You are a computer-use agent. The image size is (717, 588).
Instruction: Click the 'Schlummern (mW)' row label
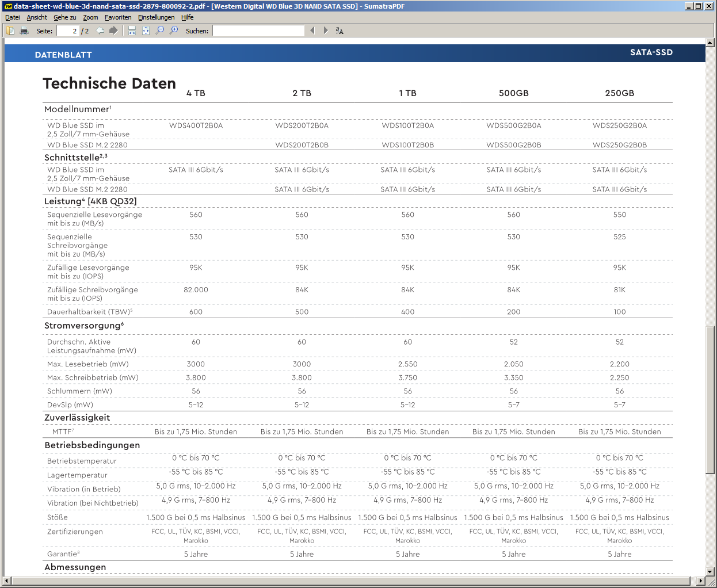(x=80, y=391)
